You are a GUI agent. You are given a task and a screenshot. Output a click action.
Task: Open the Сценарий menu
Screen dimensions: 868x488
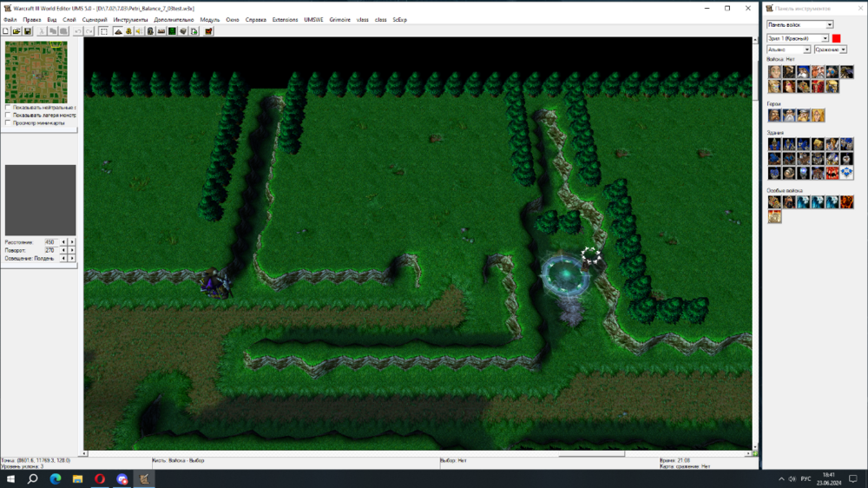tap(94, 19)
